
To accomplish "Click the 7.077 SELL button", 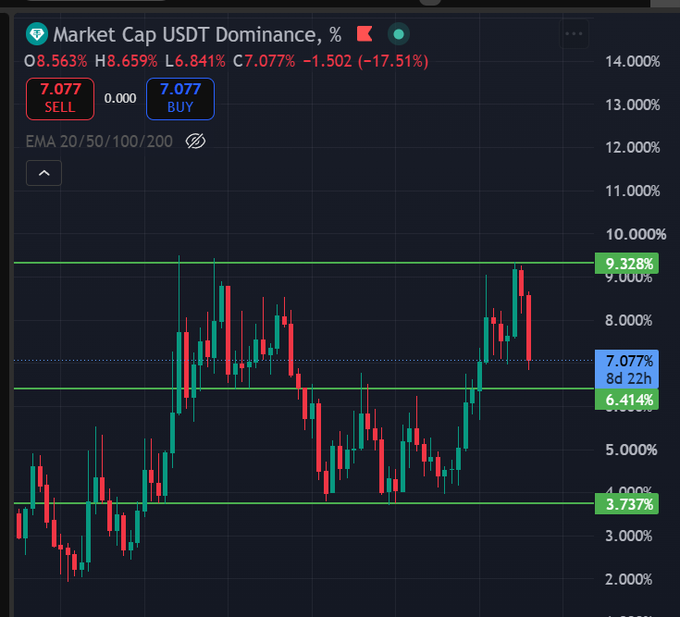I will tap(60, 99).
